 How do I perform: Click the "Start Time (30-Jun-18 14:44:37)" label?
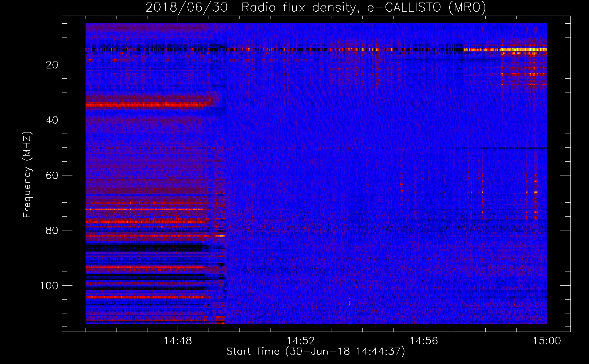coord(316,352)
